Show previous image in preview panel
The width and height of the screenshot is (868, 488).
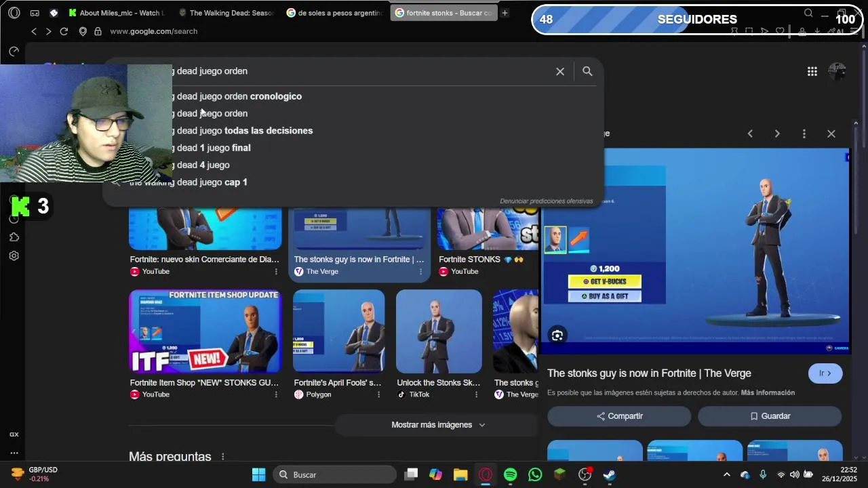click(x=750, y=134)
